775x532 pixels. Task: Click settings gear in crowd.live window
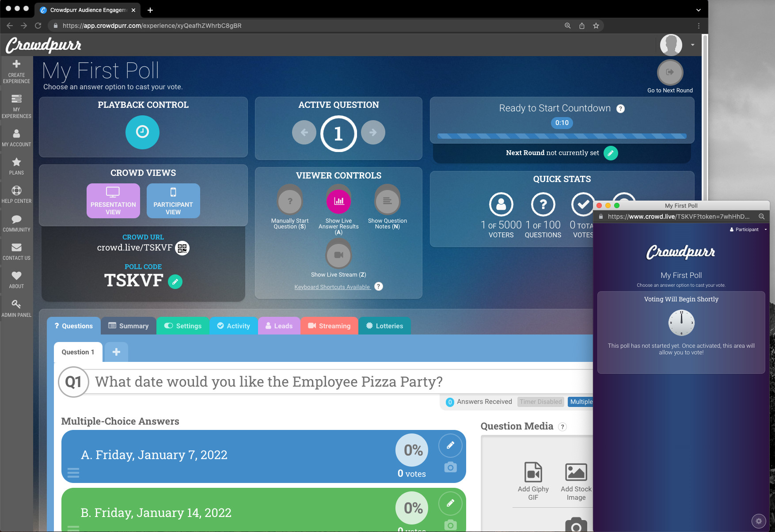pos(759,521)
